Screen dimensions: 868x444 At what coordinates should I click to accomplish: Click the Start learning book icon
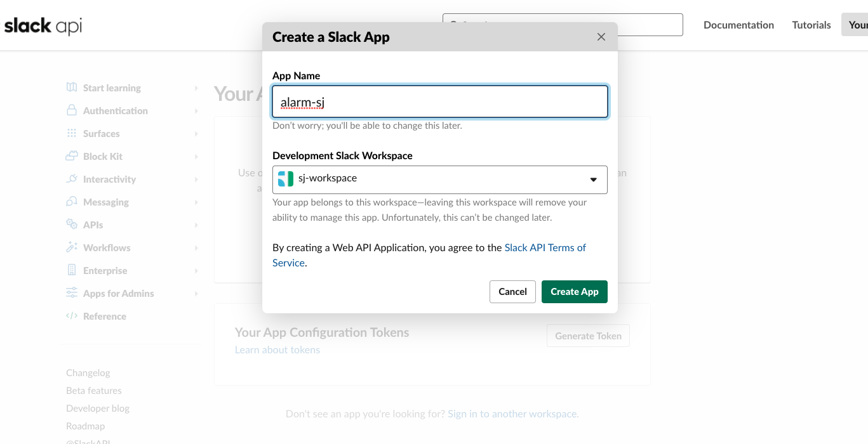pyautogui.click(x=72, y=88)
